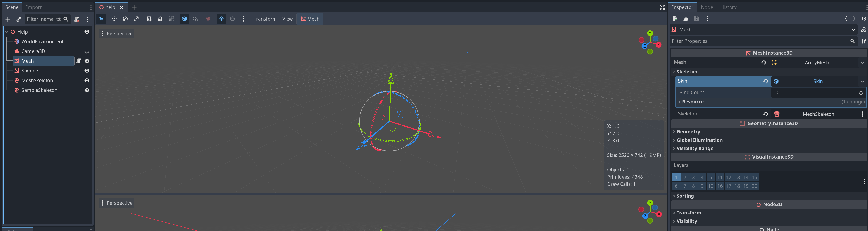Save the currently edited resource in Inspector
Viewport: 868px width, 231px height.
click(x=696, y=19)
